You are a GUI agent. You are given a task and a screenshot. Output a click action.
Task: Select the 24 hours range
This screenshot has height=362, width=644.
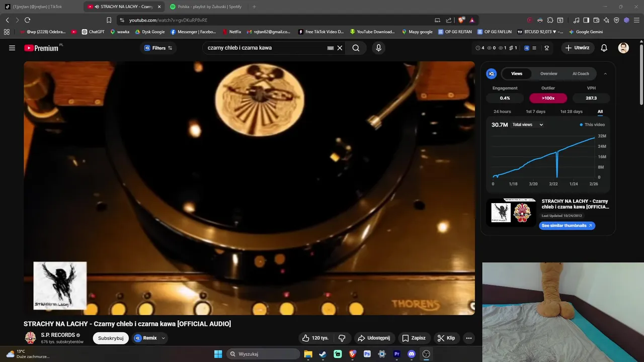pyautogui.click(x=502, y=112)
